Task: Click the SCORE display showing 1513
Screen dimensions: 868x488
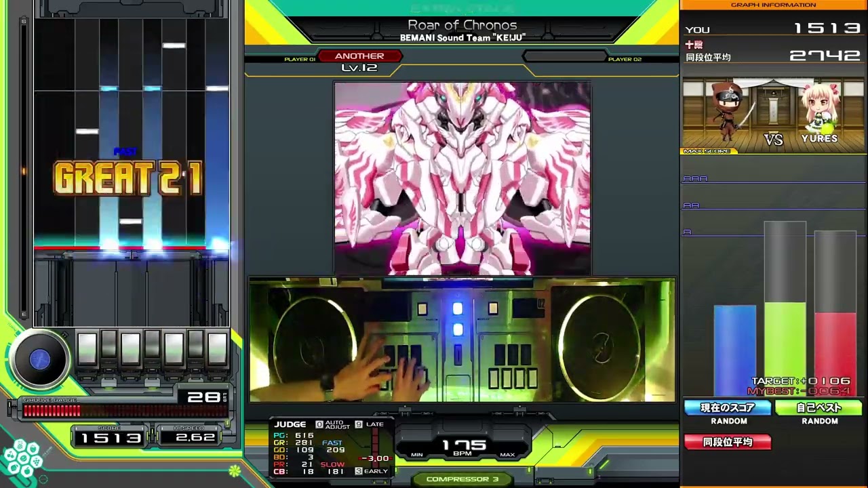Action: (x=111, y=438)
